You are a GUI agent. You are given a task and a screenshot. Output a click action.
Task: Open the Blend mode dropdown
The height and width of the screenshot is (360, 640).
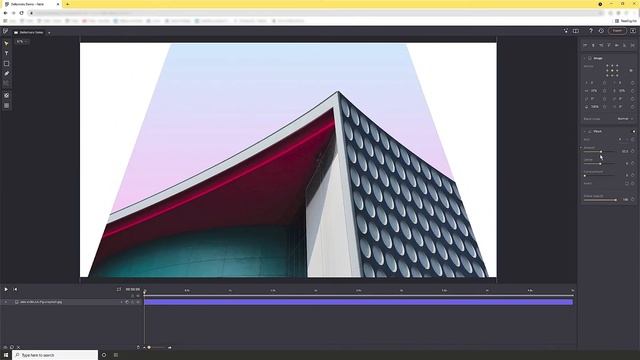click(x=625, y=119)
